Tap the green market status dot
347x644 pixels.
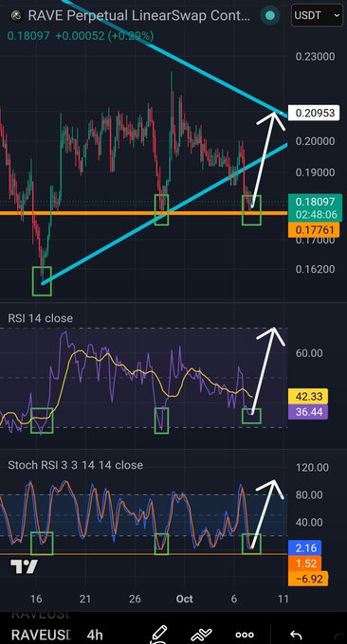pos(269,15)
